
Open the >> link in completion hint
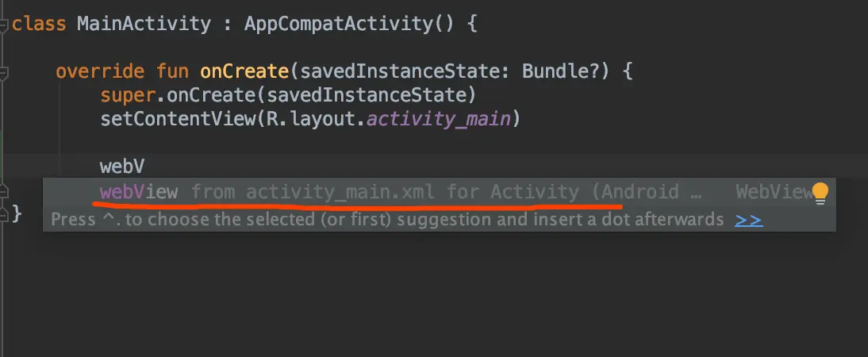(x=748, y=220)
